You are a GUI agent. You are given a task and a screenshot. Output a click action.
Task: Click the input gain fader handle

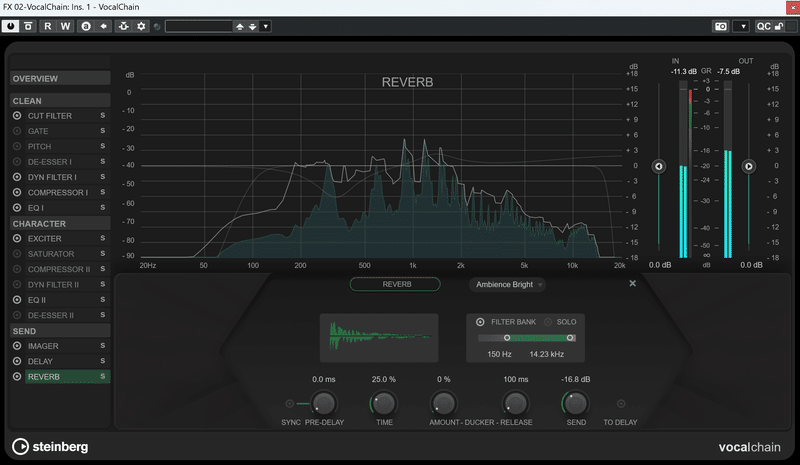(659, 166)
